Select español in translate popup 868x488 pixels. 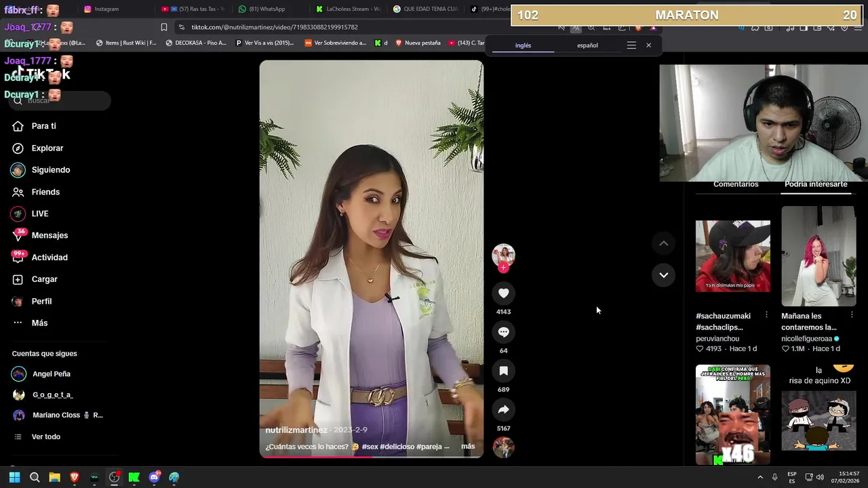click(x=587, y=45)
